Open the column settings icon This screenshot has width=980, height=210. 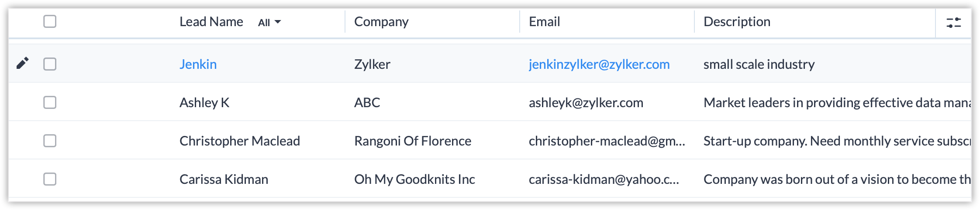(x=953, y=22)
